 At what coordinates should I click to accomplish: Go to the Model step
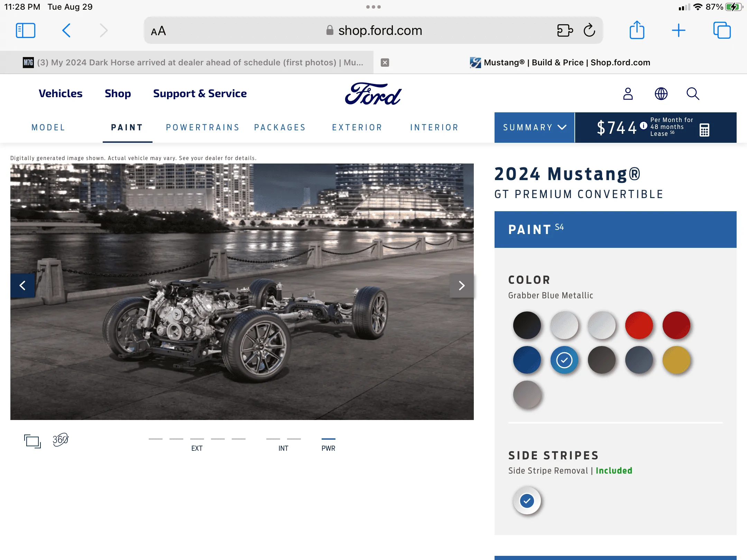(x=48, y=128)
